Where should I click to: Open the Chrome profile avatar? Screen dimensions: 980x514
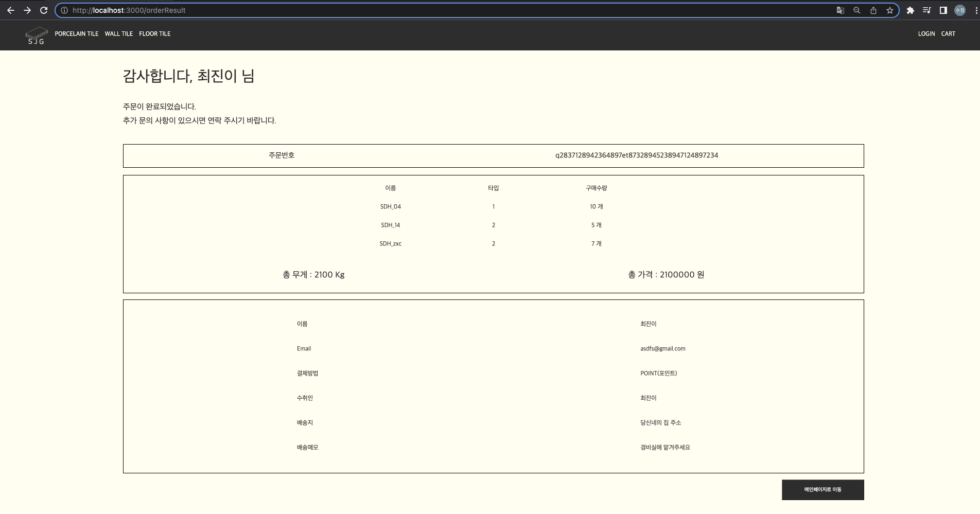960,10
